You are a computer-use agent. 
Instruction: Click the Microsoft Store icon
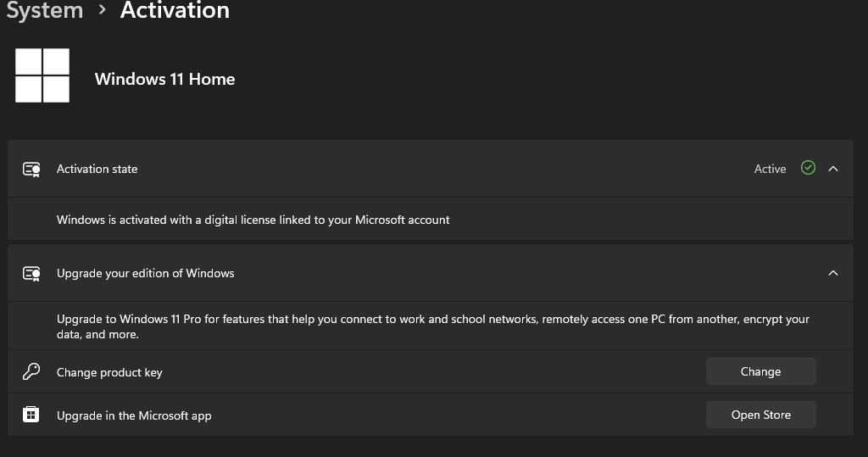31,415
